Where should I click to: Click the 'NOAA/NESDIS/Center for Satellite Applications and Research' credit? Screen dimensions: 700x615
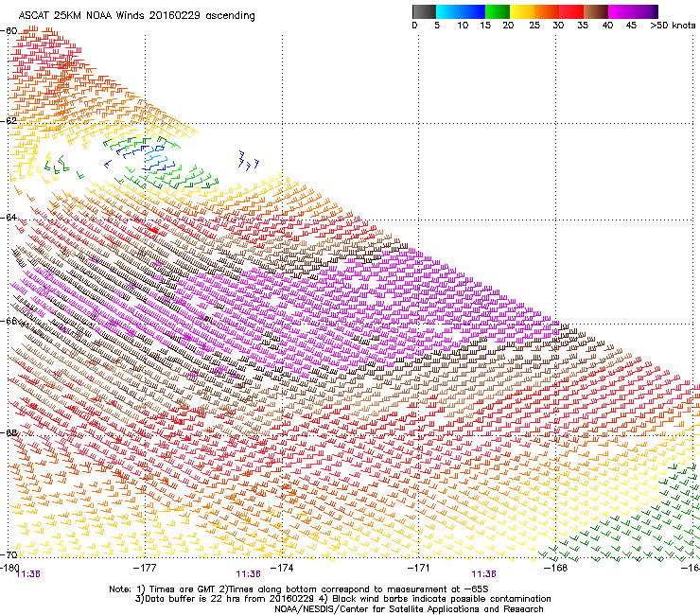pos(409,609)
